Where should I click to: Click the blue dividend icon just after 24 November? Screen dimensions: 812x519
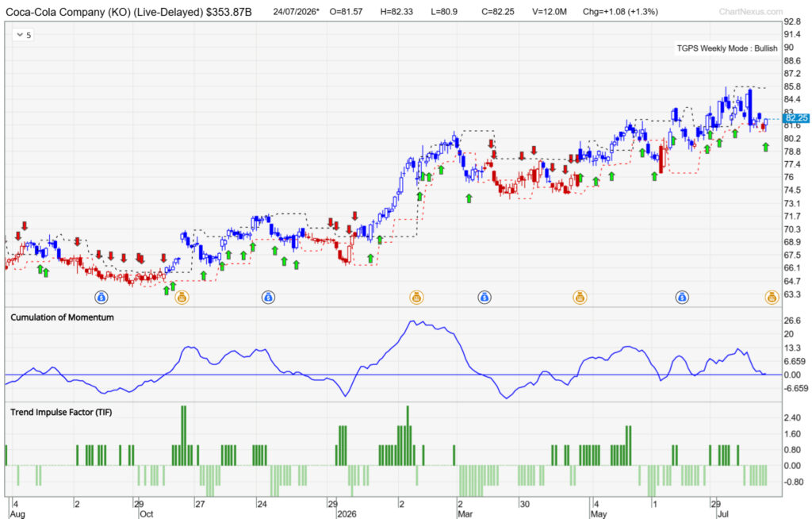tap(268, 297)
